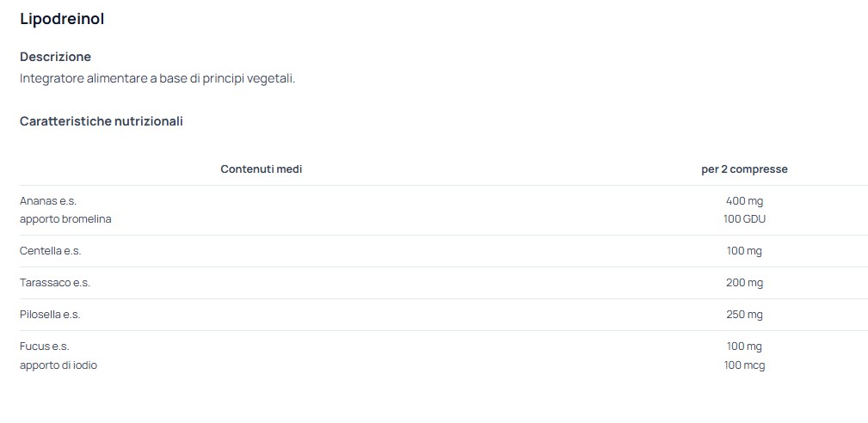Select the 250 mg Pilosella value
The width and height of the screenshot is (868, 423).
click(x=745, y=315)
